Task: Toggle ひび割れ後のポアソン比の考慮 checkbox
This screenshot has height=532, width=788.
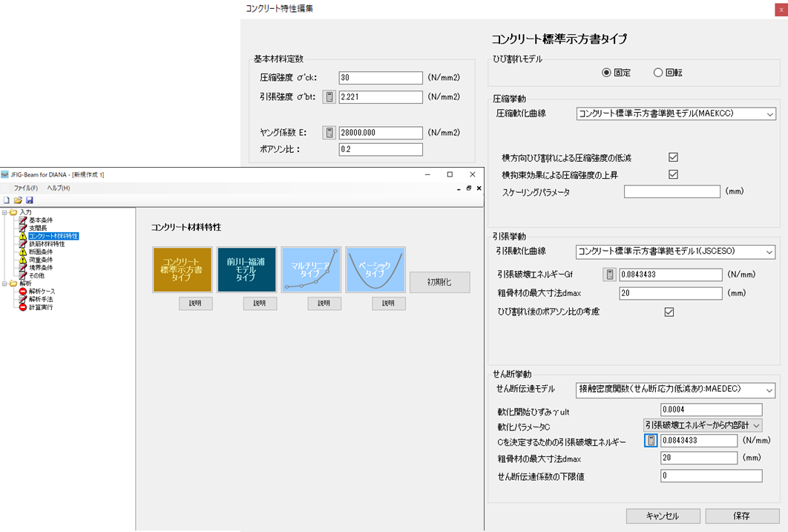Action: pyautogui.click(x=669, y=312)
